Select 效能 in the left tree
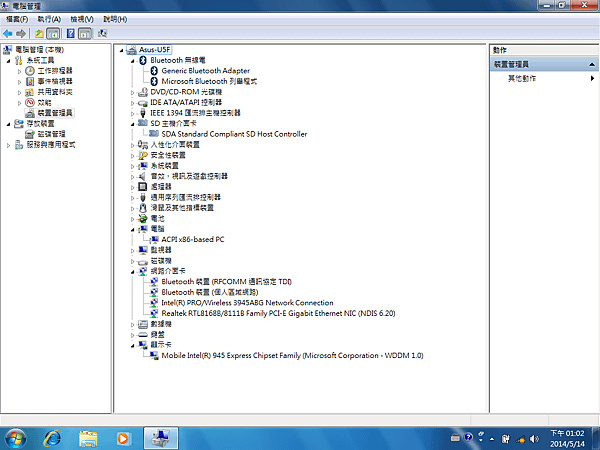This screenshot has height=450, width=600. [44, 103]
